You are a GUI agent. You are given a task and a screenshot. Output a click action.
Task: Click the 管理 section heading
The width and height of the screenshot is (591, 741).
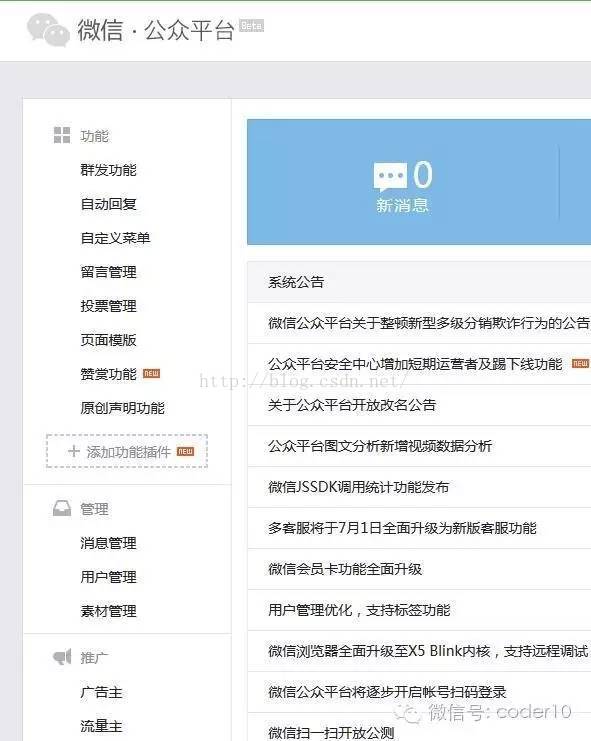click(94, 509)
